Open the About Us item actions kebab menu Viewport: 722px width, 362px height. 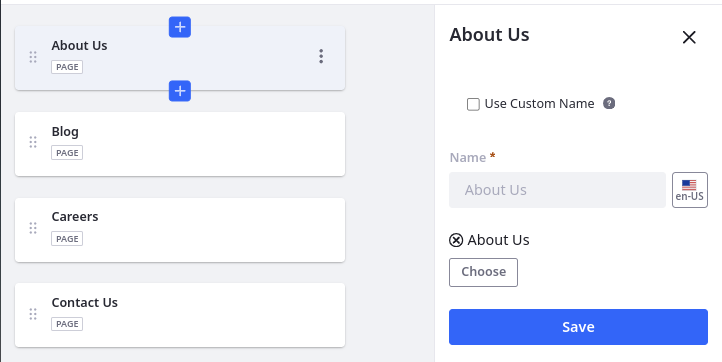click(321, 56)
